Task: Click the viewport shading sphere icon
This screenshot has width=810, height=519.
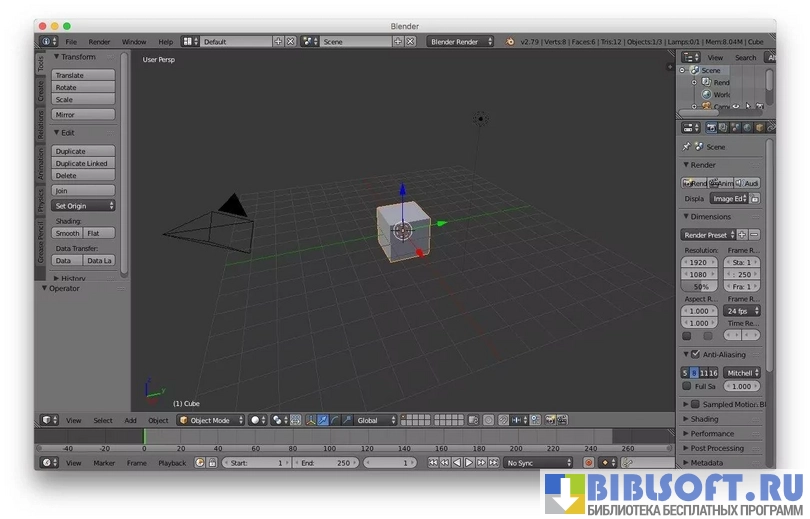Action: point(258,420)
